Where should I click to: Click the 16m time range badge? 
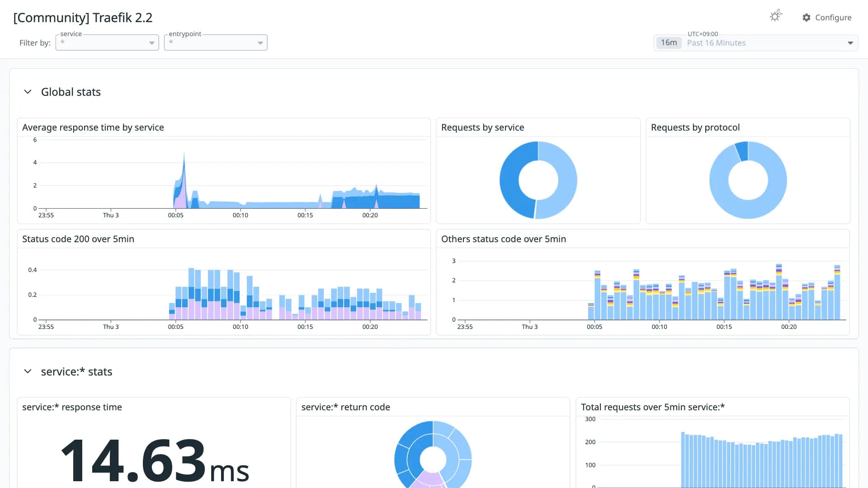pos(669,43)
